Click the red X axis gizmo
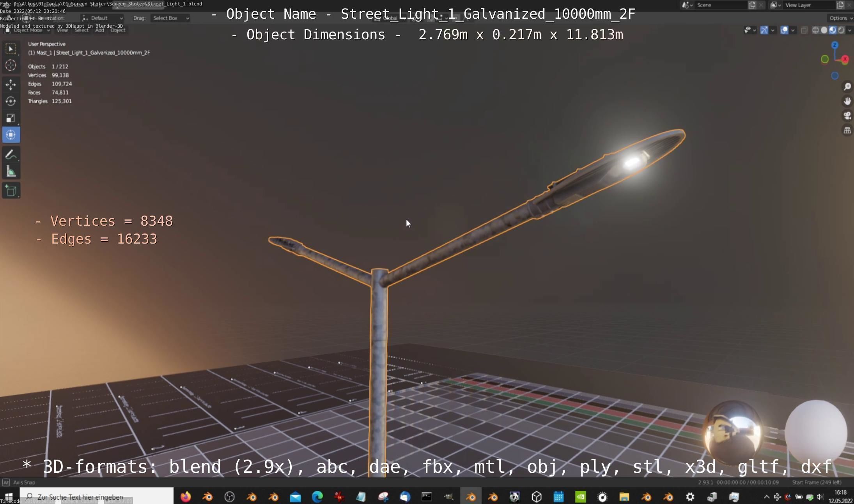Viewport: 854px width, 504px height. [845, 59]
